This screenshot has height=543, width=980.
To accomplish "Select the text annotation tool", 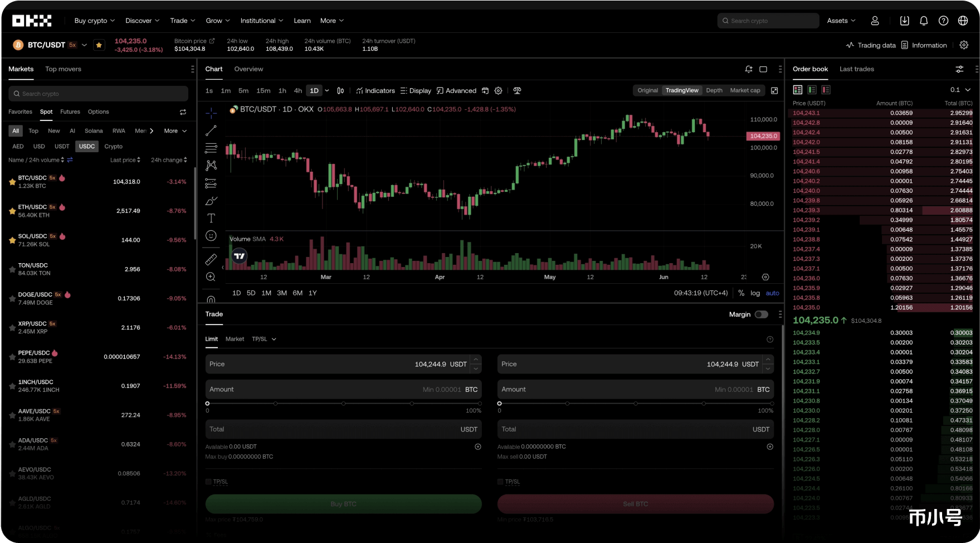I will (x=211, y=218).
